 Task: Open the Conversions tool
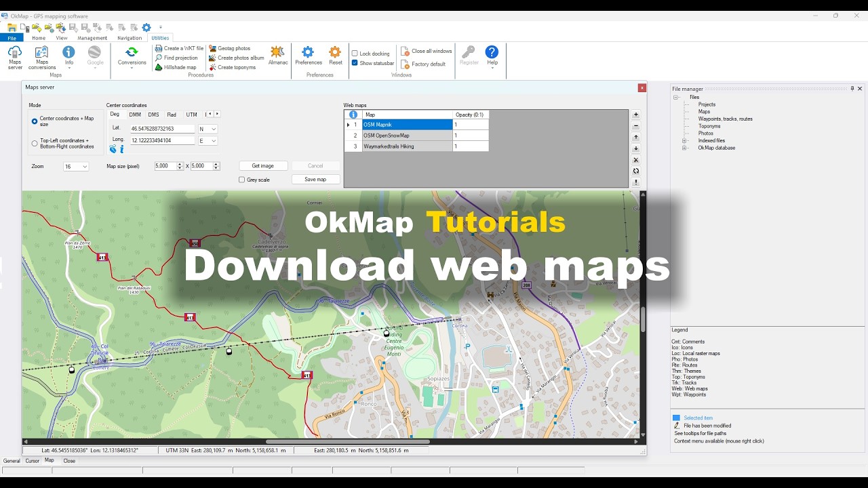(x=132, y=57)
